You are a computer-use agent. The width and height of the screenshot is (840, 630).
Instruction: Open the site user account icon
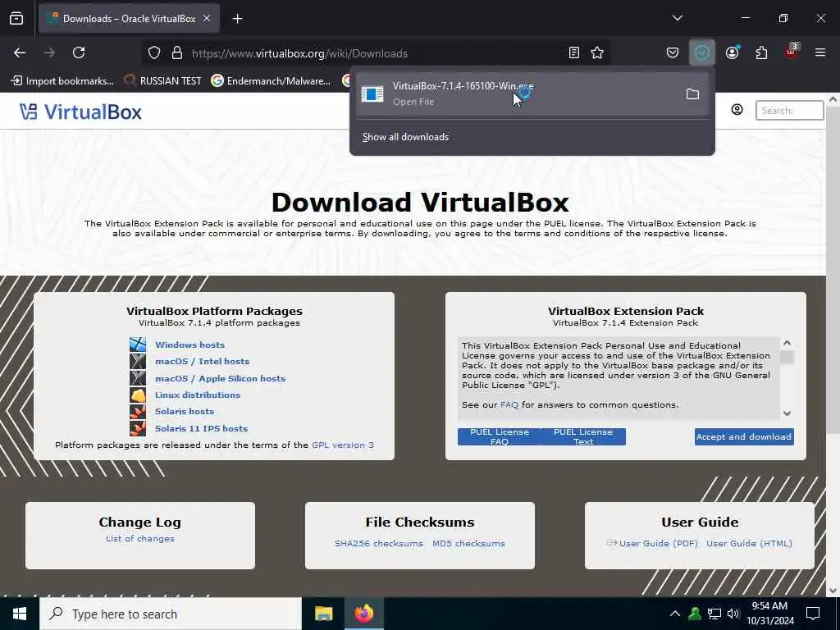click(x=737, y=110)
